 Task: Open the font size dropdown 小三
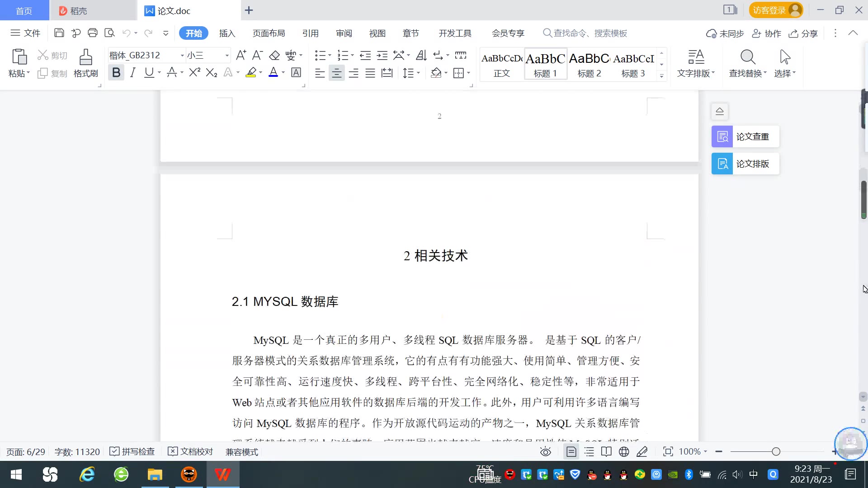(227, 56)
